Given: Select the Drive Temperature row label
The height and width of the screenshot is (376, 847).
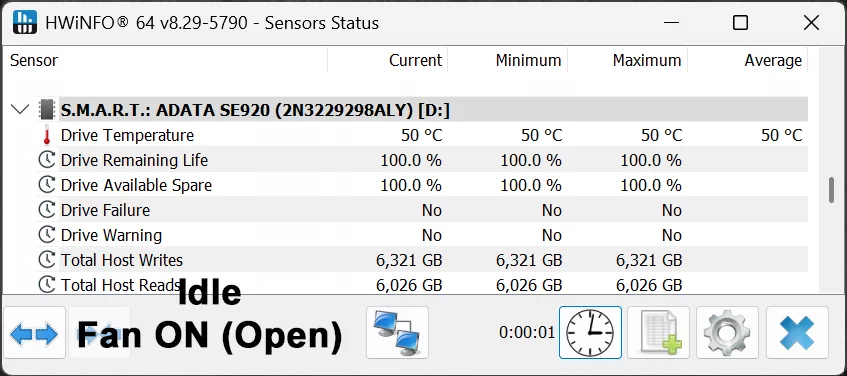Looking at the screenshot, I should tap(127, 135).
